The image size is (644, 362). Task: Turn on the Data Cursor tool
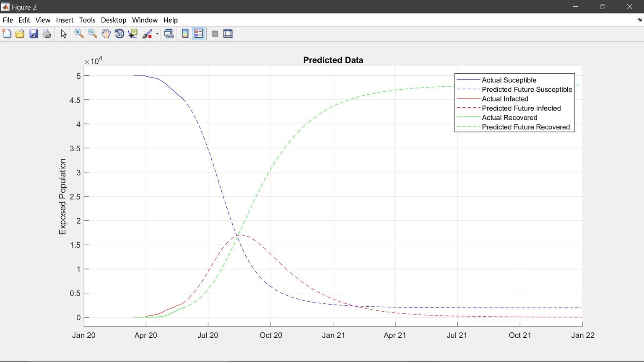(x=132, y=34)
